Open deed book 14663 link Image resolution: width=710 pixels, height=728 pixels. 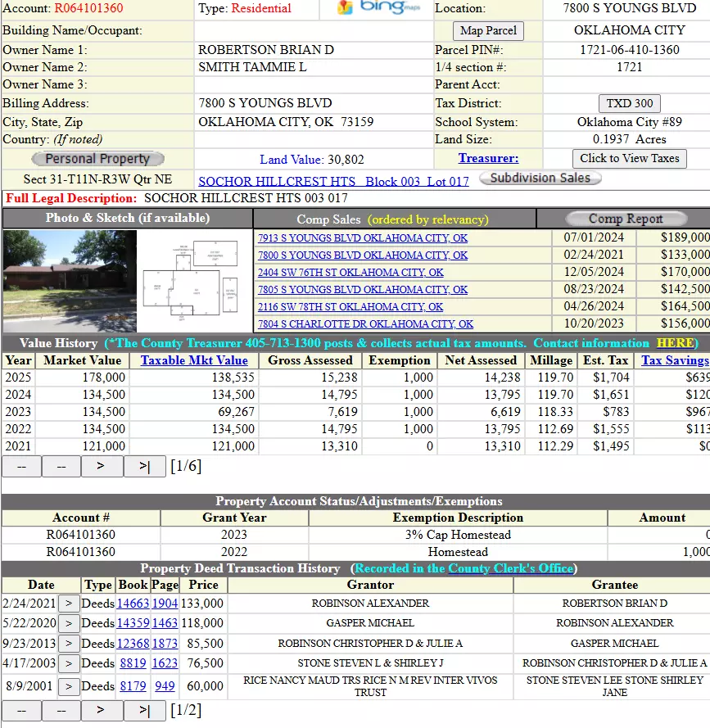tap(133, 604)
